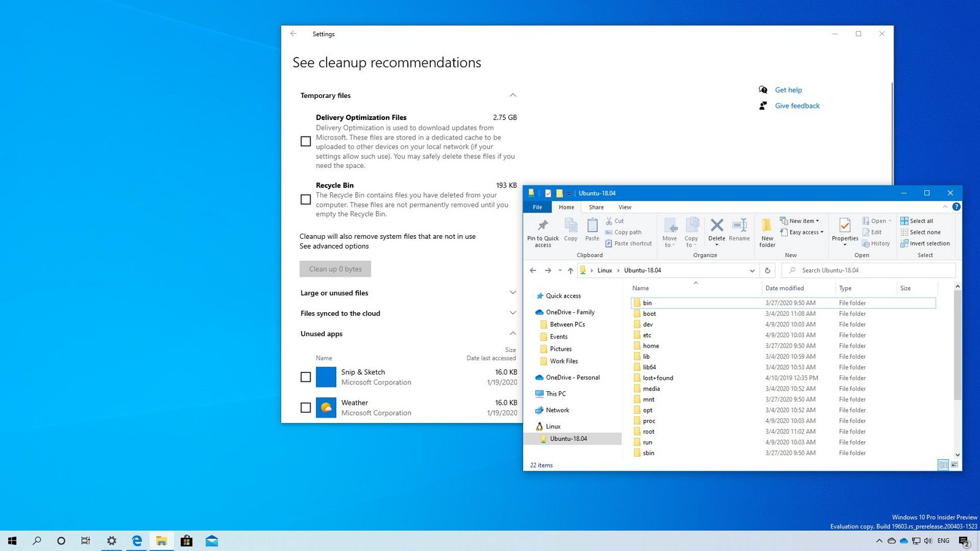The width and height of the screenshot is (980, 551).
Task: Collapse the Temporary files section
Action: click(x=513, y=95)
